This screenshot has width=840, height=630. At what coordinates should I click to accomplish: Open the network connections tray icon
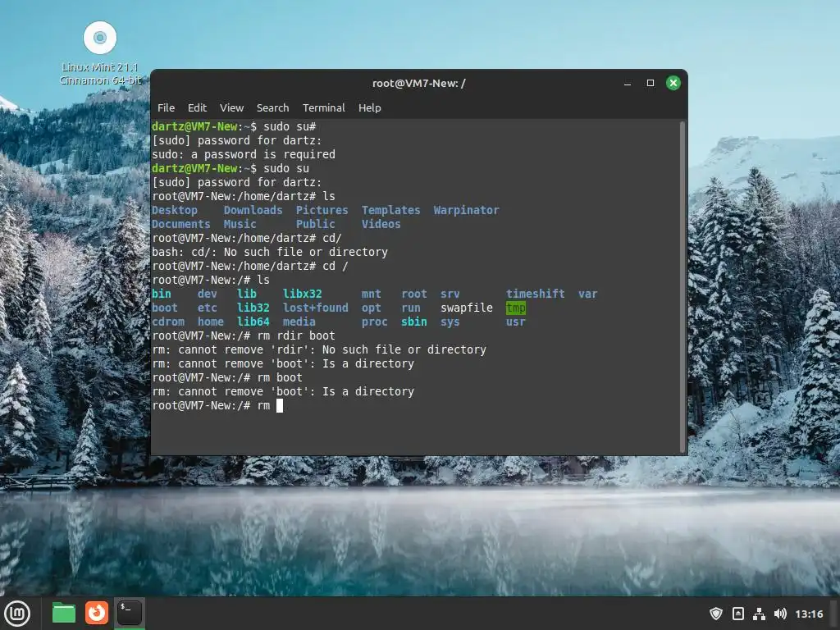[x=759, y=614]
